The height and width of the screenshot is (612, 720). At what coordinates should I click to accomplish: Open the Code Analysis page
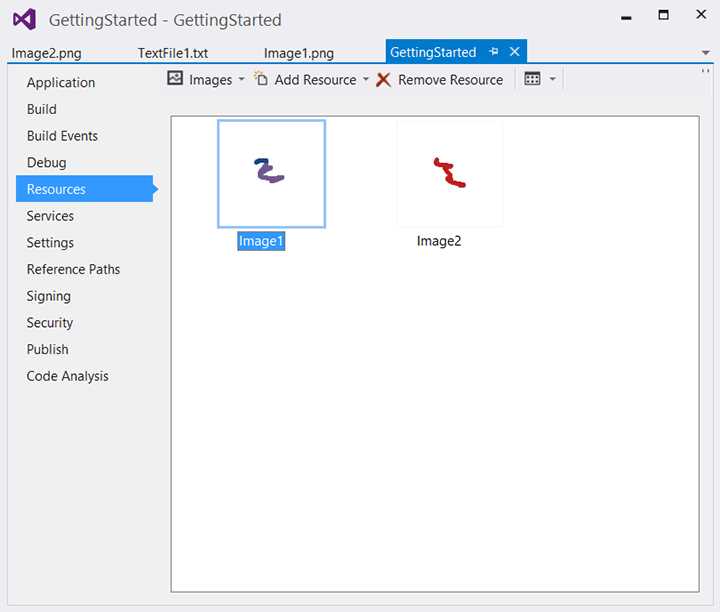pyautogui.click(x=68, y=376)
